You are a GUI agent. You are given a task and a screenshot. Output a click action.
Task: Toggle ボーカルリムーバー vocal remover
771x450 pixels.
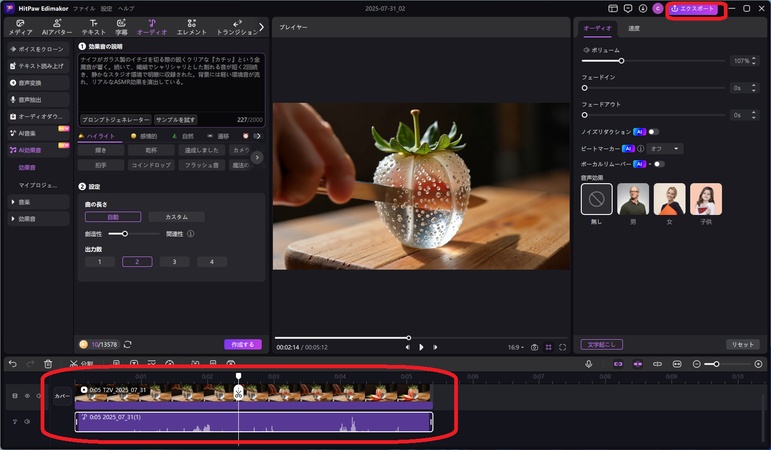[659, 164]
